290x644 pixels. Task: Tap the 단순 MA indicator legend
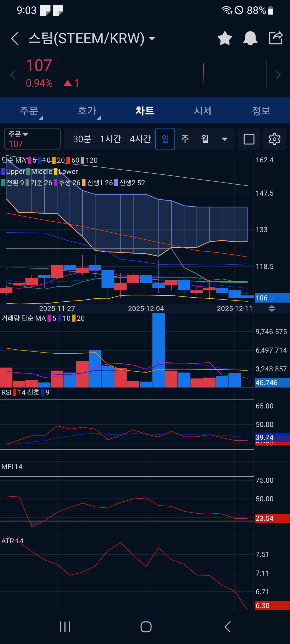(x=14, y=160)
